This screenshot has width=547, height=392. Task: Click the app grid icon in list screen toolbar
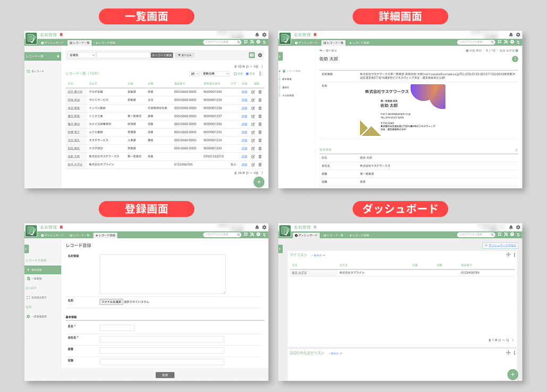click(245, 42)
